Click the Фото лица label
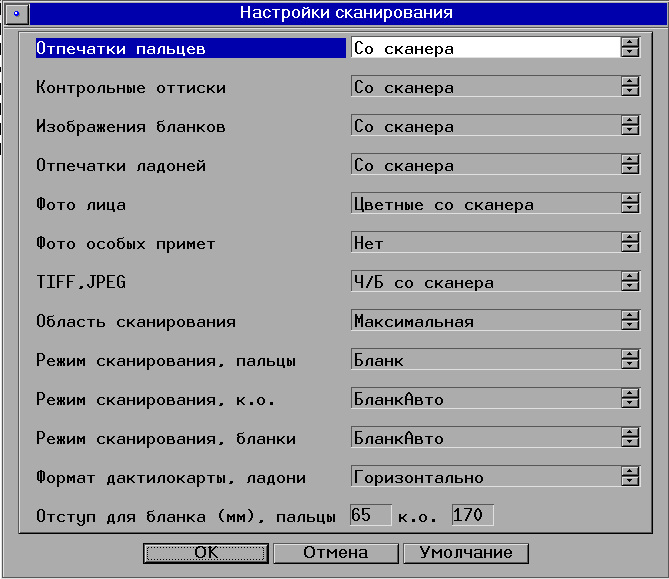 tap(81, 204)
